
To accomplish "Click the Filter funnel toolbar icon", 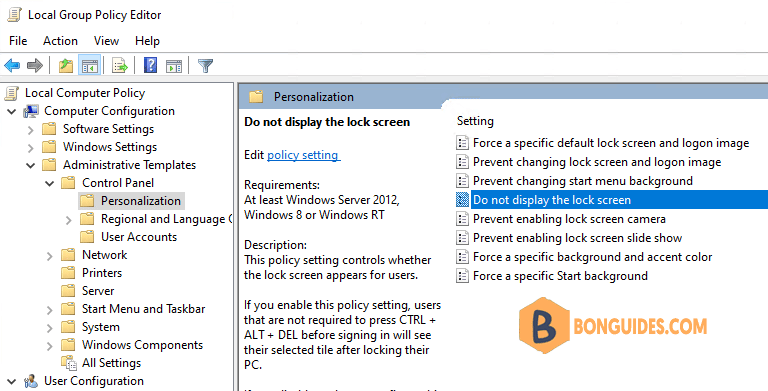I will tap(205, 66).
